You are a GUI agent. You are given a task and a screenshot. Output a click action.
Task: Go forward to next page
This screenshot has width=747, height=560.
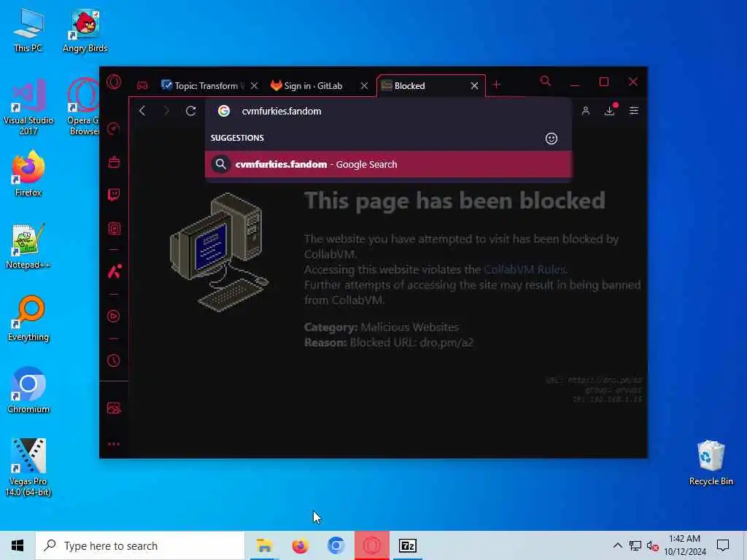pos(166,111)
